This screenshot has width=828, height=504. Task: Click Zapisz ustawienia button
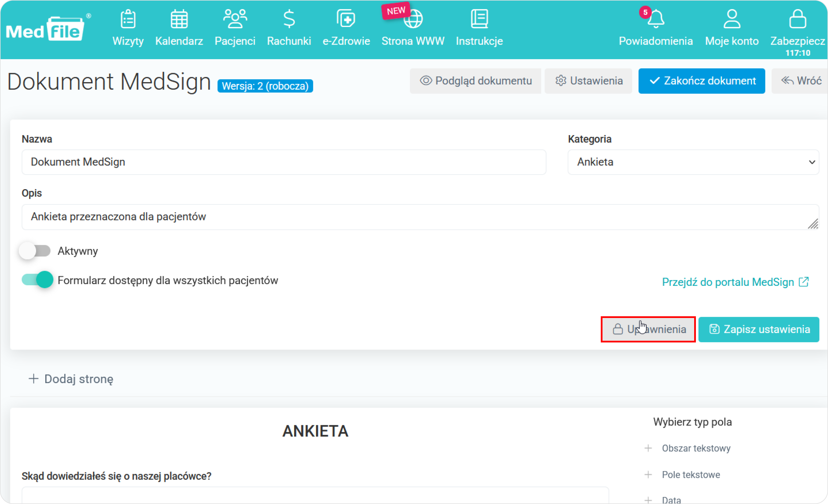pyautogui.click(x=759, y=329)
